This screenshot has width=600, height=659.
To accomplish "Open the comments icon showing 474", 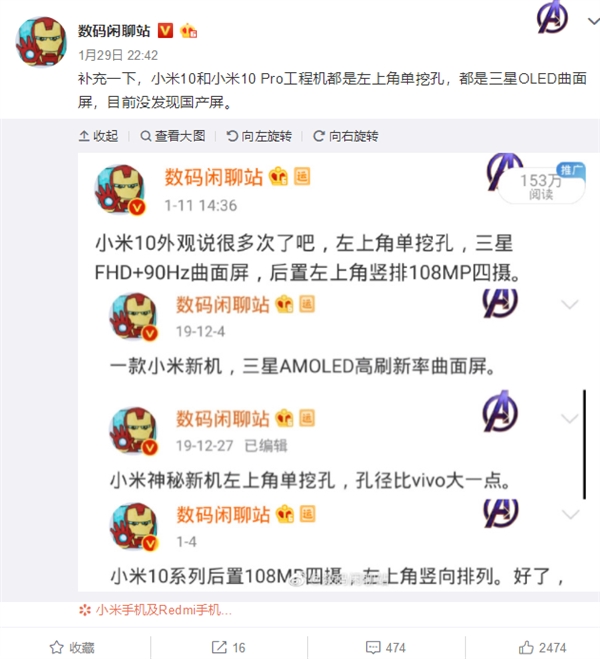I will coord(386,648).
